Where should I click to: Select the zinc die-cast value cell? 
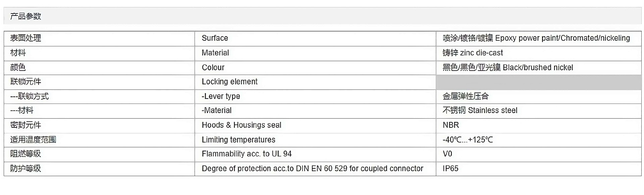point(539,53)
